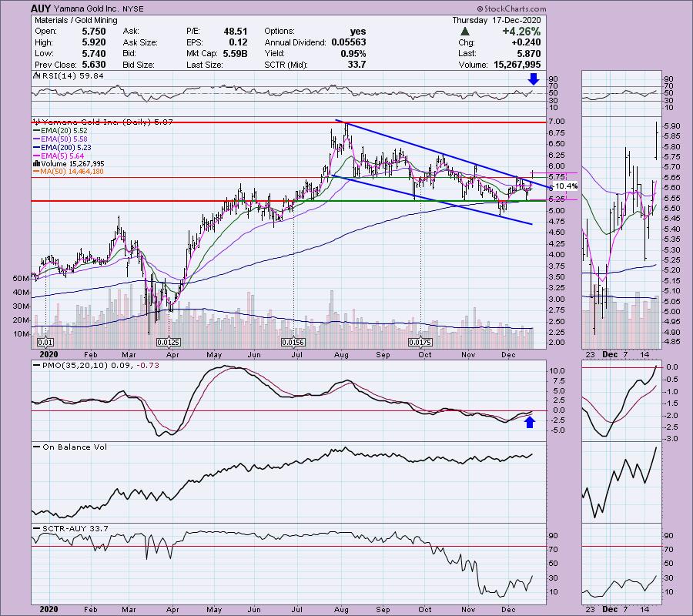Click the '10.4%' measurement label on the price chart
This screenshot has width=693, height=616.
(x=566, y=186)
